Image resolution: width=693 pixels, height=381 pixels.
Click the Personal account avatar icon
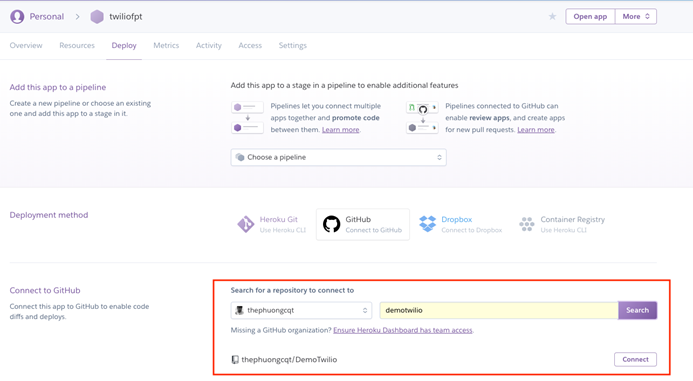[x=17, y=17]
